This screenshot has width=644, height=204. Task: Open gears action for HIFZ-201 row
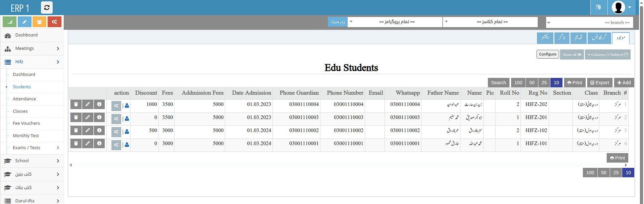pyautogui.click(x=116, y=118)
